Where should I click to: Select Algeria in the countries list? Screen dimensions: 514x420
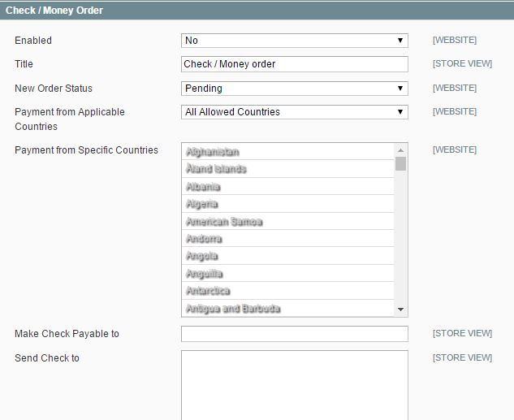click(x=287, y=204)
